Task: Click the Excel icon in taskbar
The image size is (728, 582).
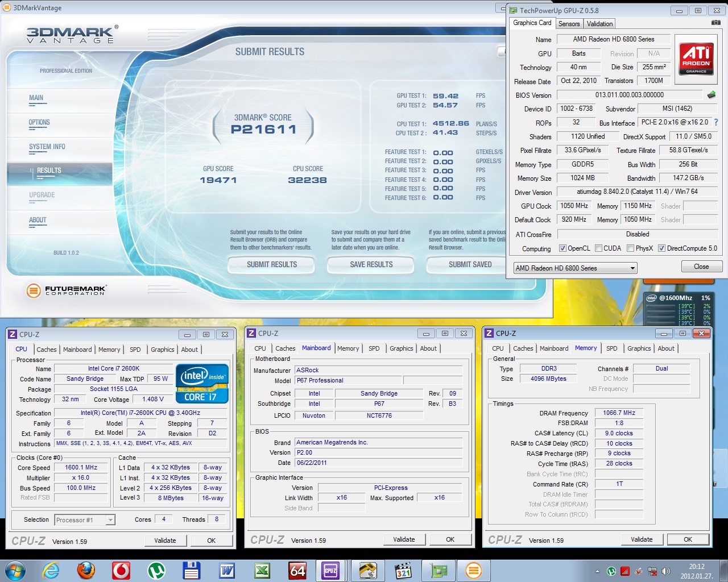Action: pos(262,570)
